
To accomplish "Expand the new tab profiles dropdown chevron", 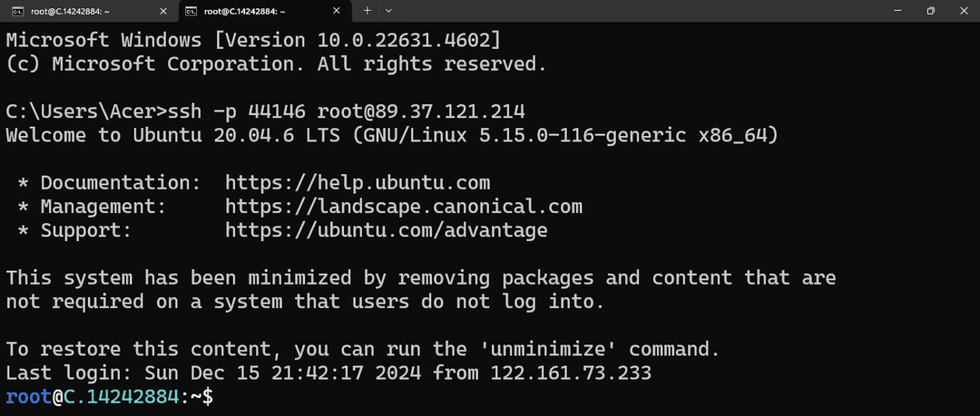I will pyautogui.click(x=388, y=11).
